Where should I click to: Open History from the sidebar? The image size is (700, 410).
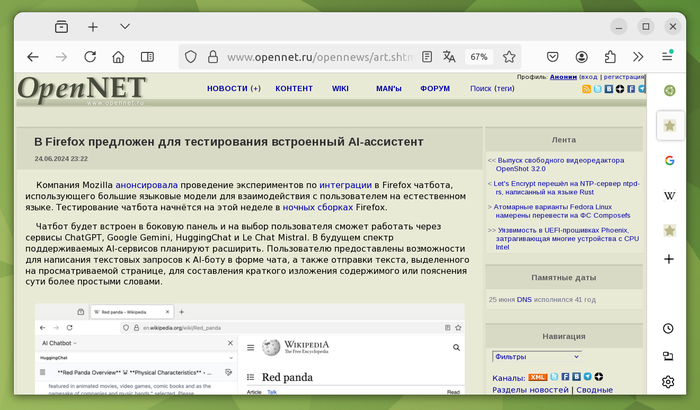(x=668, y=328)
